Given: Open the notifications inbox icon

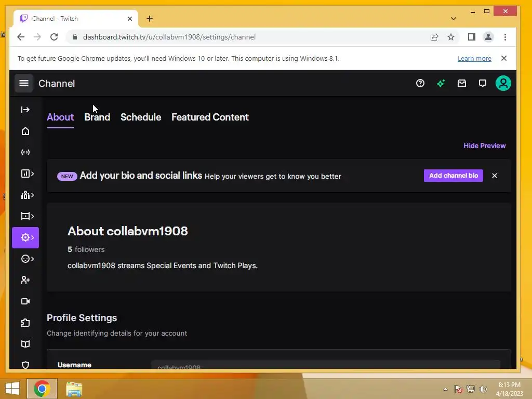Looking at the screenshot, I should 462,83.
